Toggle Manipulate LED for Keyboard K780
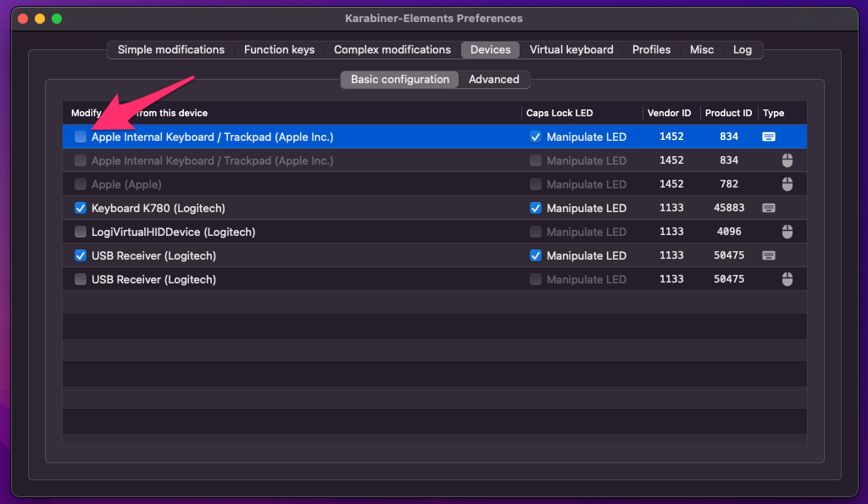 (536, 208)
